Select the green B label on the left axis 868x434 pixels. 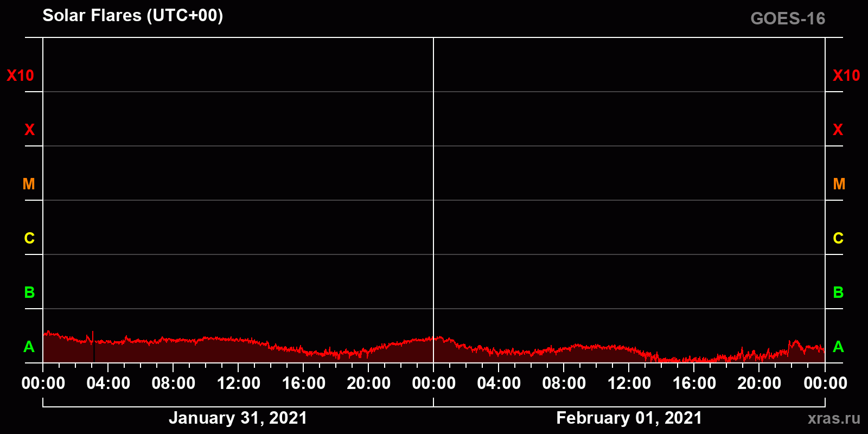pyautogui.click(x=29, y=292)
